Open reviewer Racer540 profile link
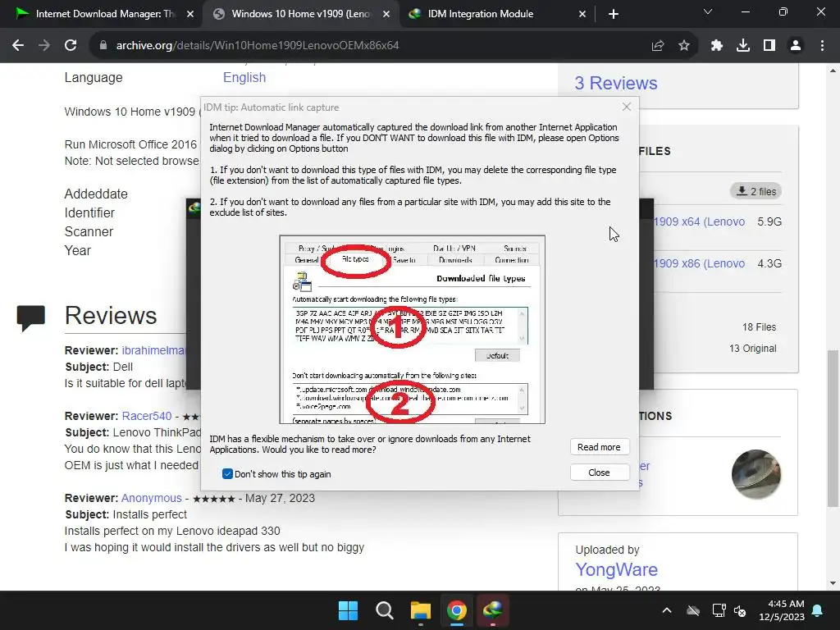 click(x=147, y=416)
